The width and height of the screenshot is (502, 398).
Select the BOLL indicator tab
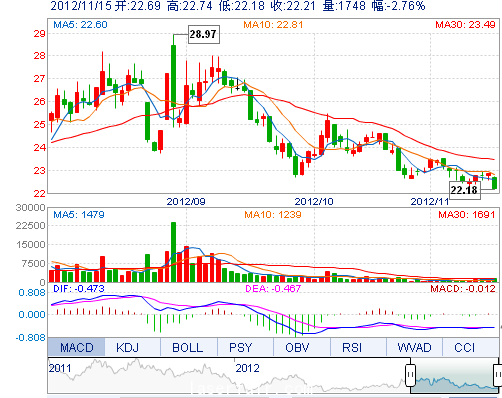(189, 347)
